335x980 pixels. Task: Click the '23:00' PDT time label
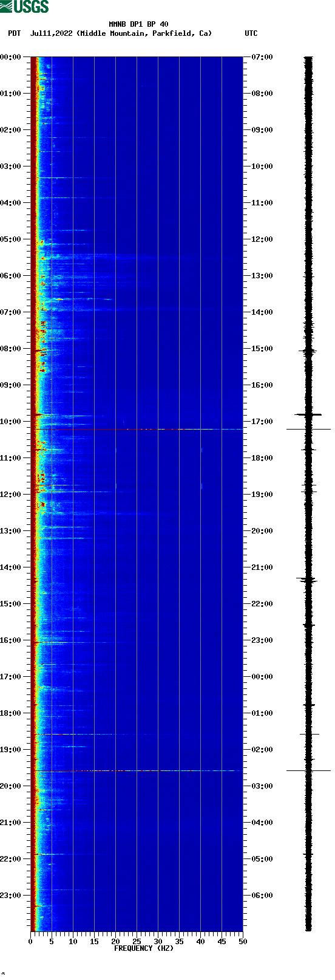(11, 896)
